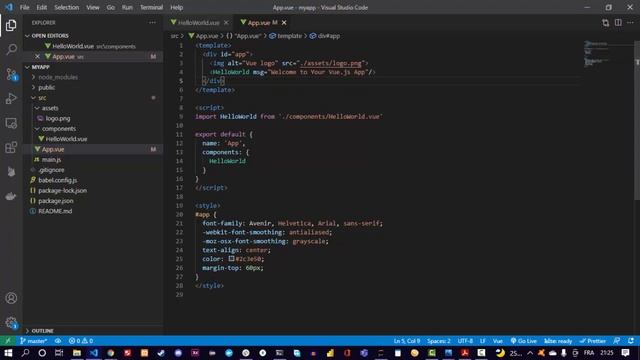Open Docker view in activity bar
Image resolution: width=640 pixels, height=360 pixels.
11,196
